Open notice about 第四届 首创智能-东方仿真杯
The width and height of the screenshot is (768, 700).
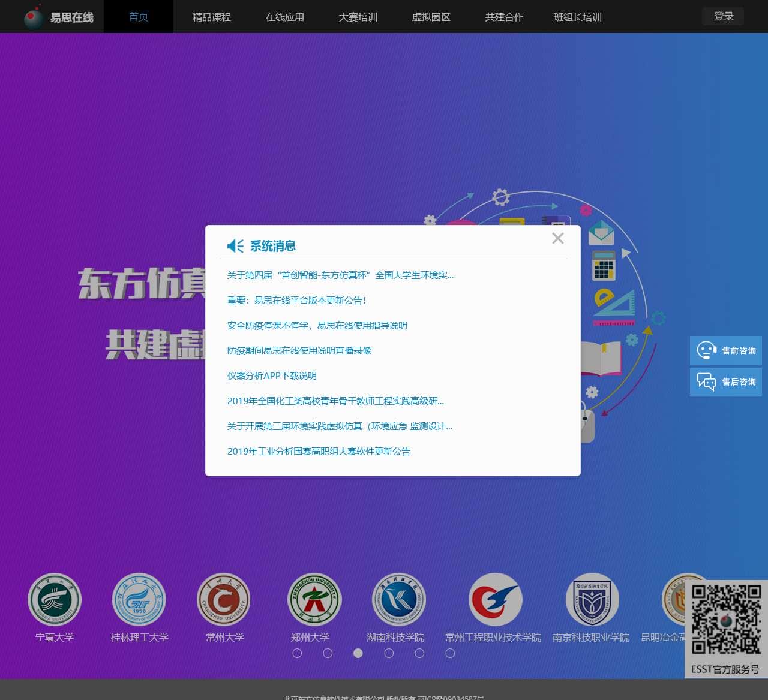tap(340, 275)
